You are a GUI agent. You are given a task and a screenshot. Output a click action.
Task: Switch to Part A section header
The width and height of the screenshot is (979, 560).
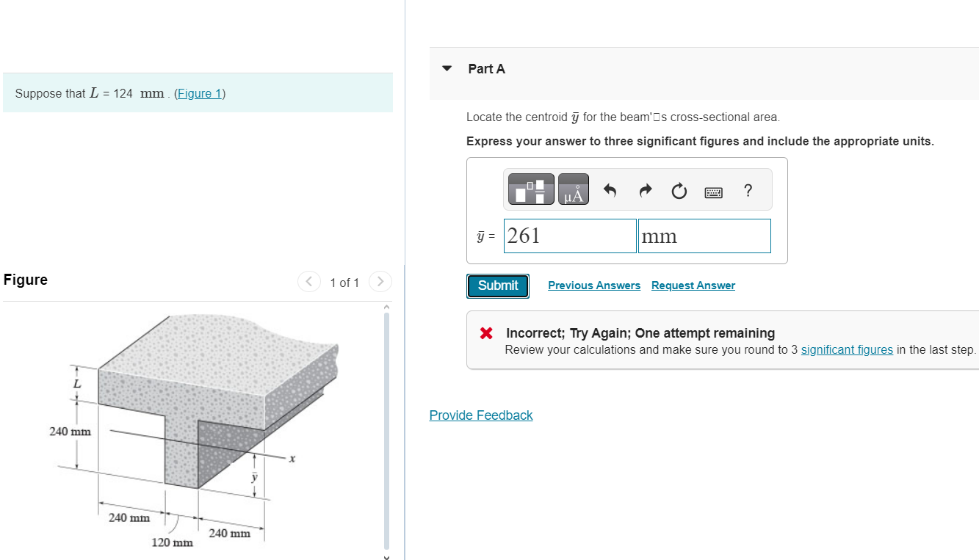click(x=486, y=68)
